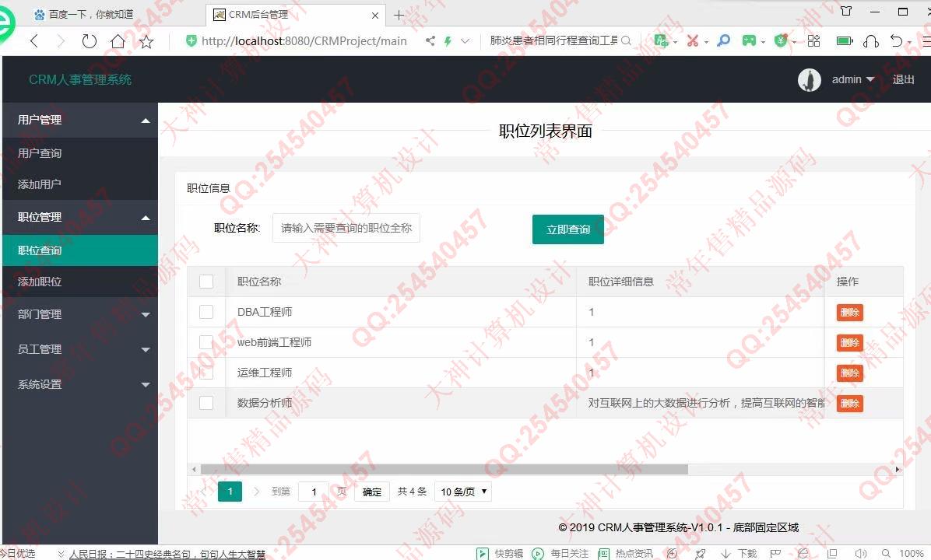
Task: Collapse the 用户管理 sidebar group
Action: (80, 120)
